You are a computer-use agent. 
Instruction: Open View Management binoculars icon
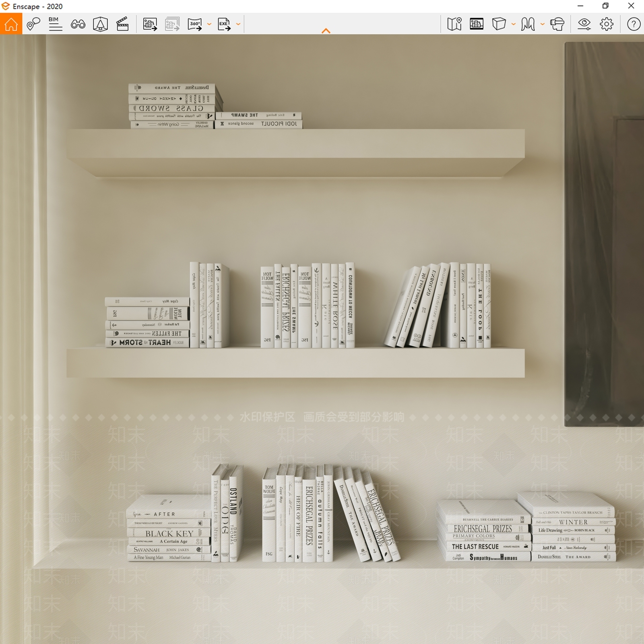point(78,24)
